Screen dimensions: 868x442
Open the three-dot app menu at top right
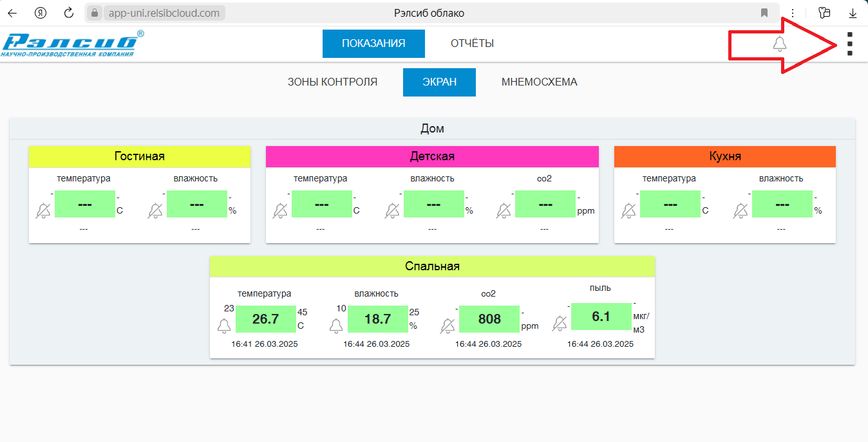[849, 44]
